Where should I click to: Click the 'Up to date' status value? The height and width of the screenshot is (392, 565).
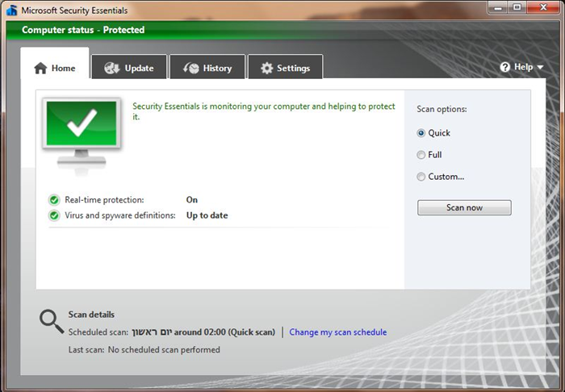click(x=207, y=215)
